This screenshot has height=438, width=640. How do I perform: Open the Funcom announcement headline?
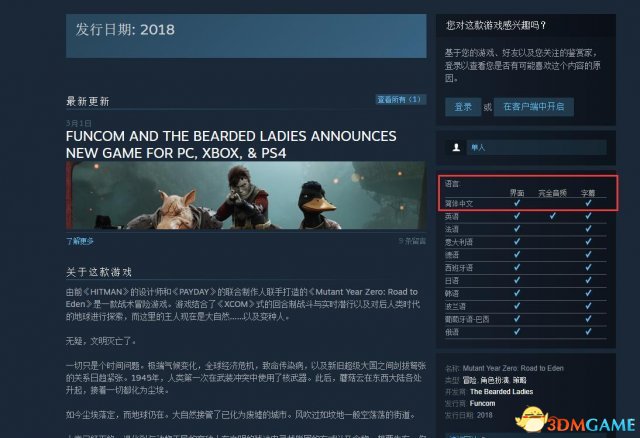point(231,145)
